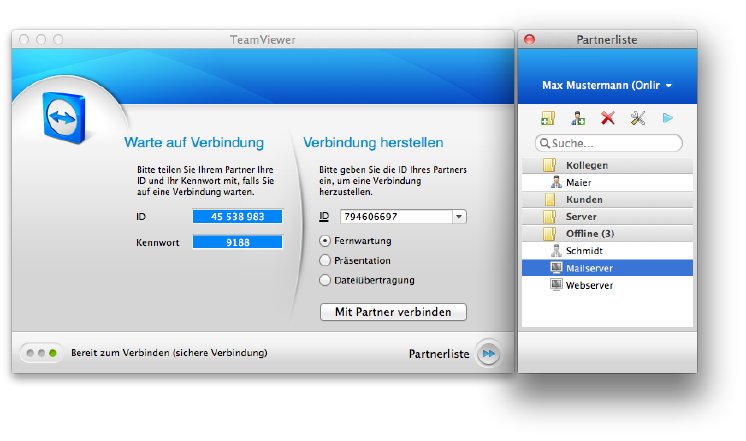Click the Offline folder icon
The height and width of the screenshot is (441, 746).
[550, 234]
